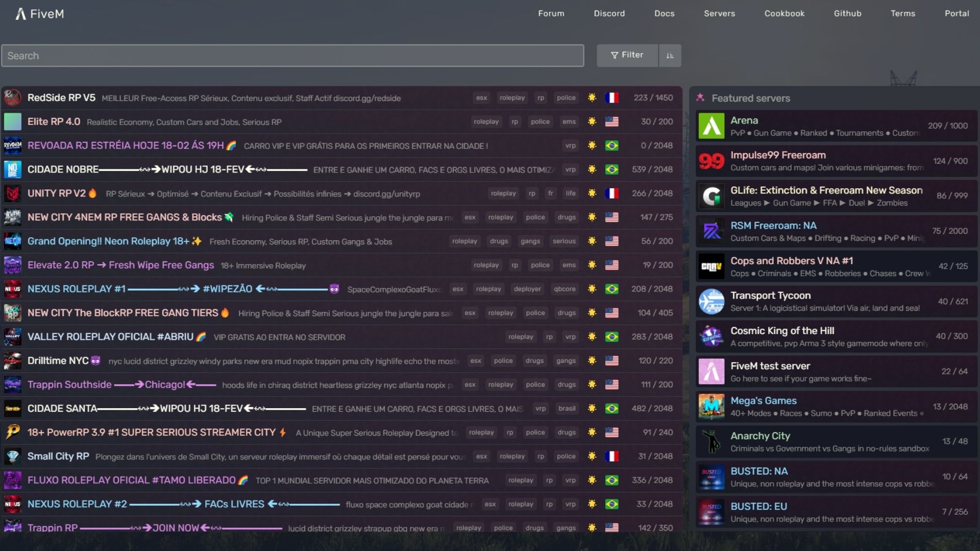Open the REVOADA RJ ESTRÉIA HOJE server
980x551 pixels.
click(341, 145)
